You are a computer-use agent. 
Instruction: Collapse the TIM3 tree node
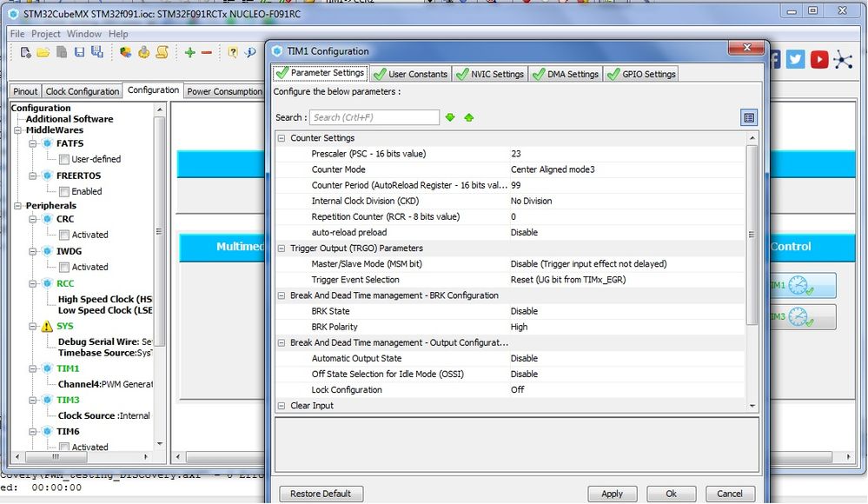(x=33, y=400)
